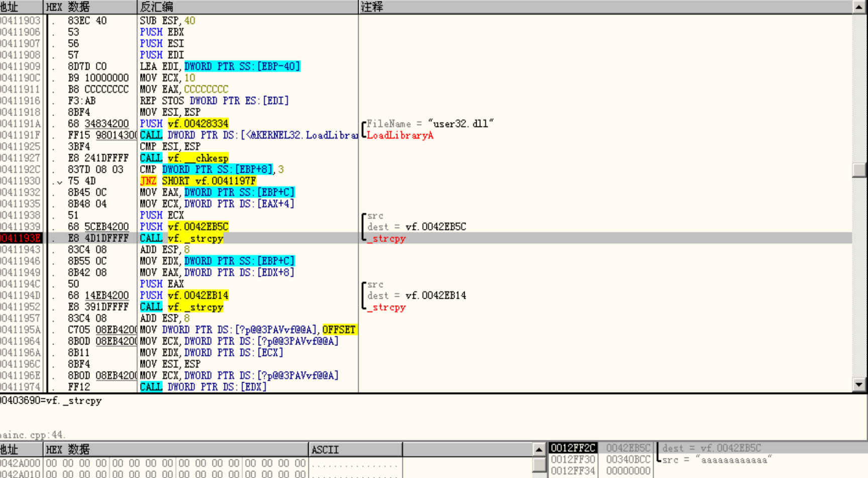
Task: Click the FileName = "user32.dll" comment
Action: [x=430, y=124]
